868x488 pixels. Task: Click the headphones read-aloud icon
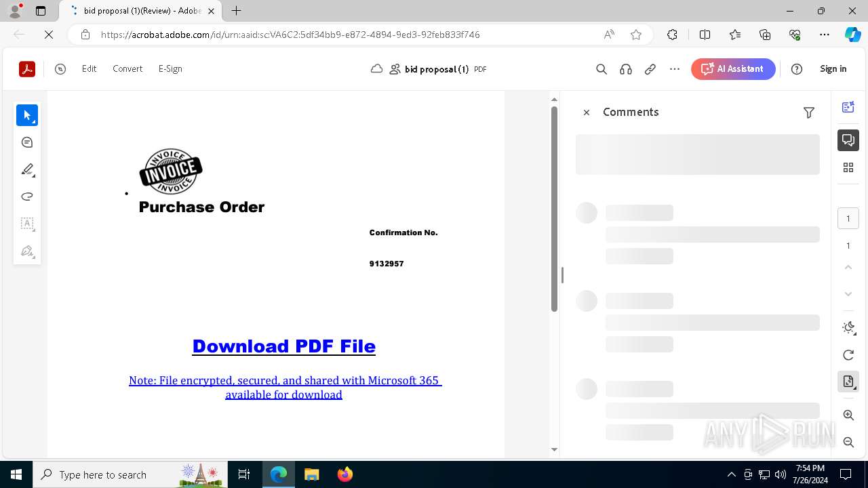(x=626, y=69)
